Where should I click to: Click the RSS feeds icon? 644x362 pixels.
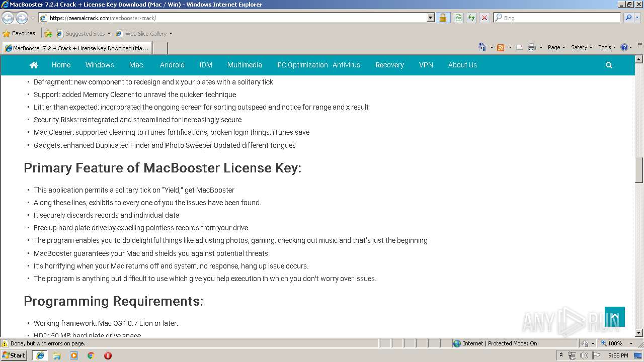point(501,47)
